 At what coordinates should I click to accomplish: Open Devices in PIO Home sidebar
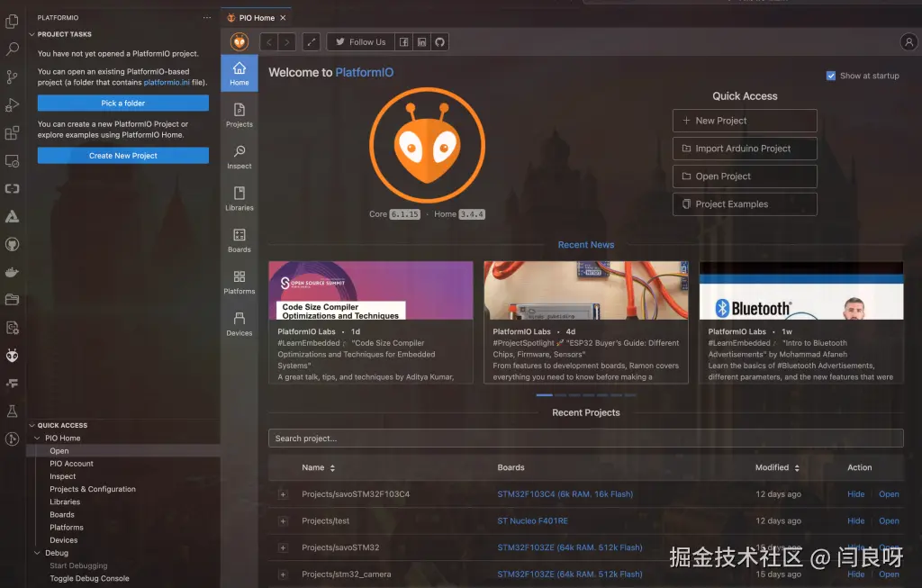[240, 324]
